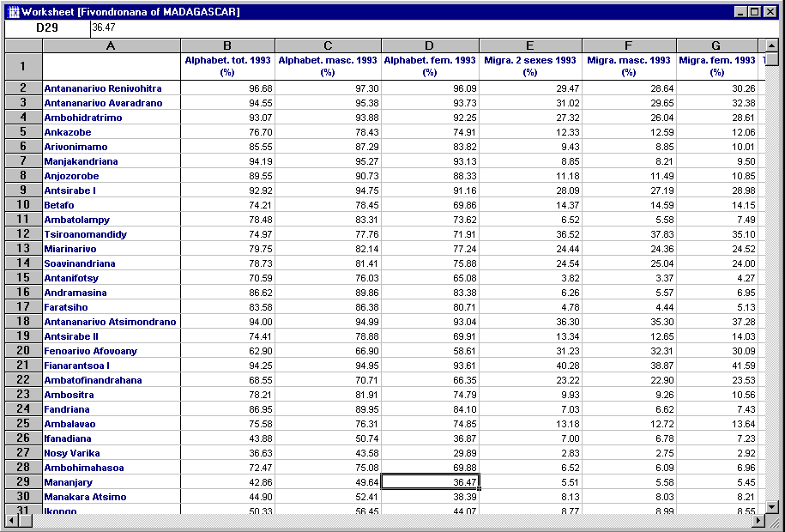Select the Ankazobe cell
This screenshot has width=785, height=532.
click(x=112, y=132)
